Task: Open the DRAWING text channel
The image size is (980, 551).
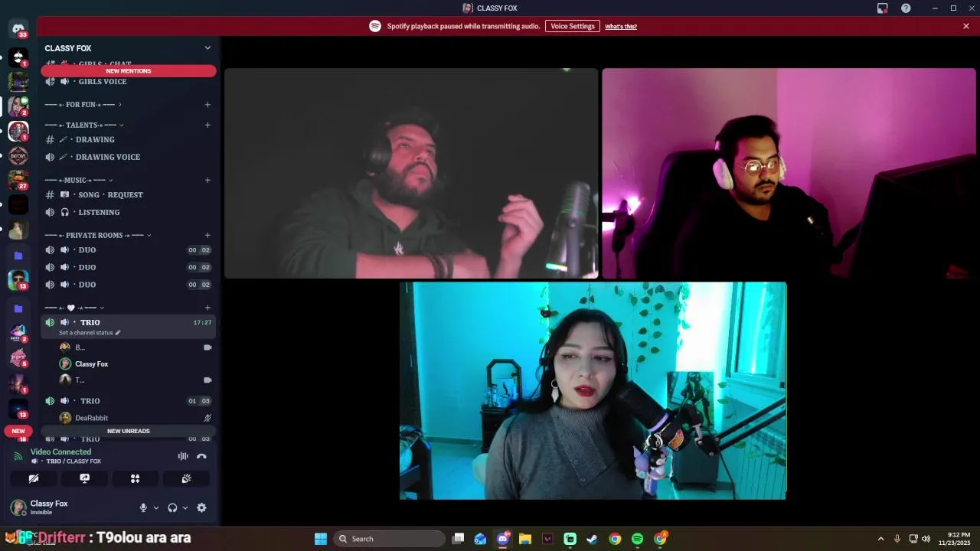Action: tap(129, 139)
